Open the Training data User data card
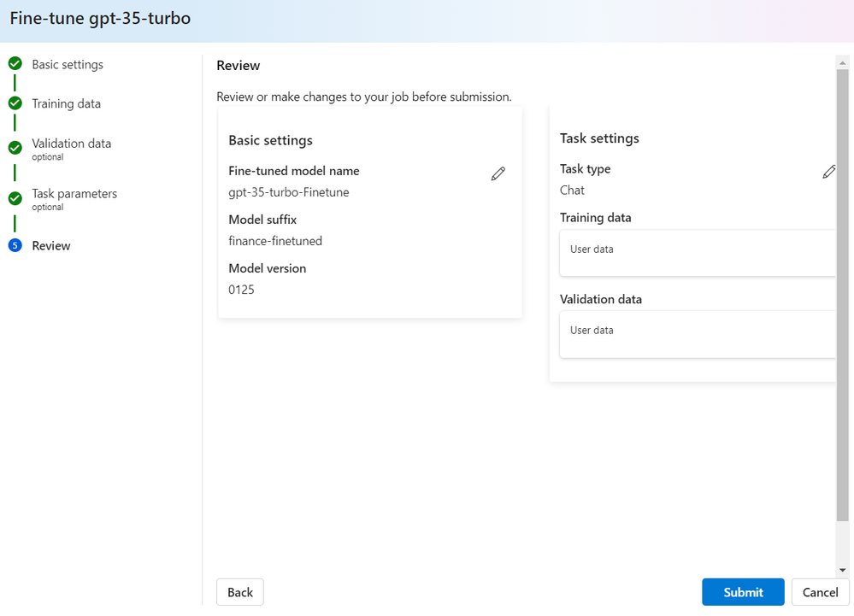854x616 pixels. [x=698, y=253]
